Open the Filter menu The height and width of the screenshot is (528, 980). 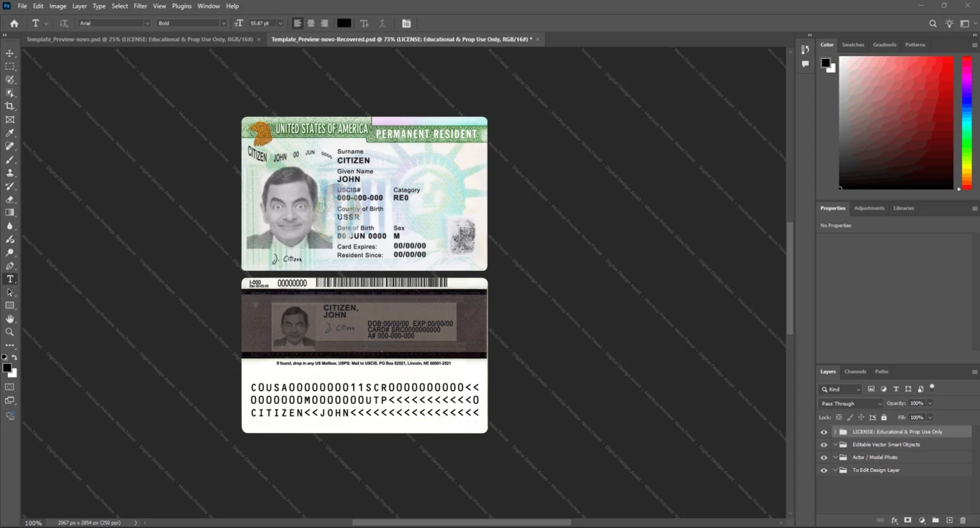click(x=140, y=6)
